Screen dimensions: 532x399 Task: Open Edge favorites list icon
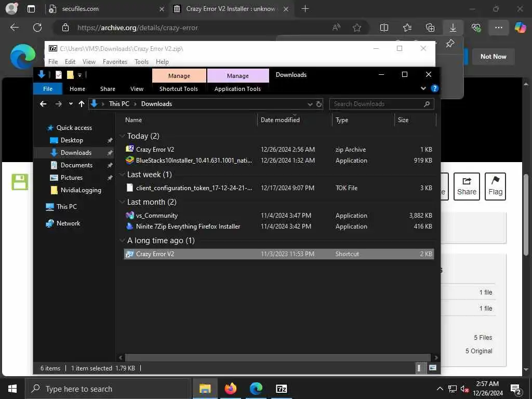407,28
